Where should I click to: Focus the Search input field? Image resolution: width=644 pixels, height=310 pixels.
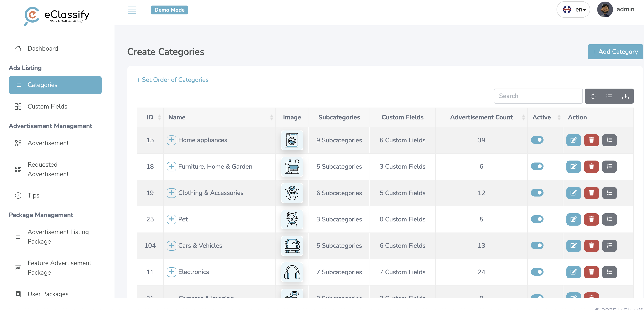(x=538, y=96)
